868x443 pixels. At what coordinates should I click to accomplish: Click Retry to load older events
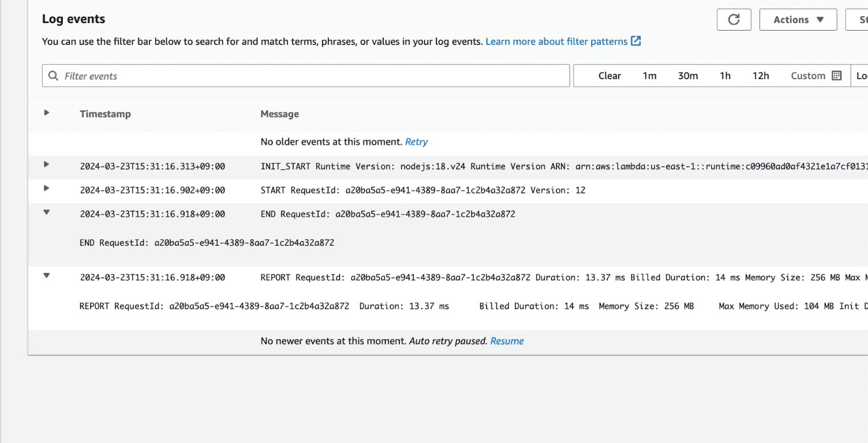pyautogui.click(x=416, y=142)
